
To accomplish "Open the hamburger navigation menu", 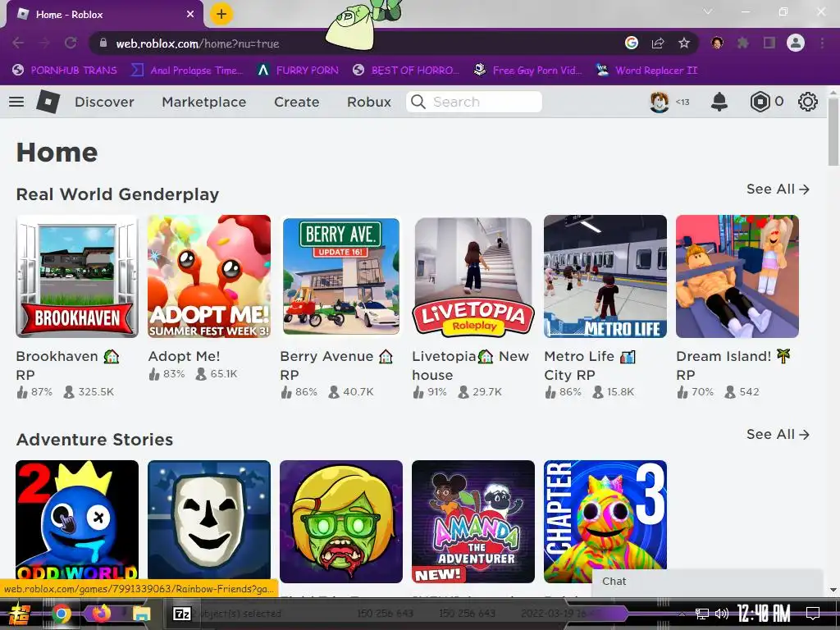I will 16,102.
